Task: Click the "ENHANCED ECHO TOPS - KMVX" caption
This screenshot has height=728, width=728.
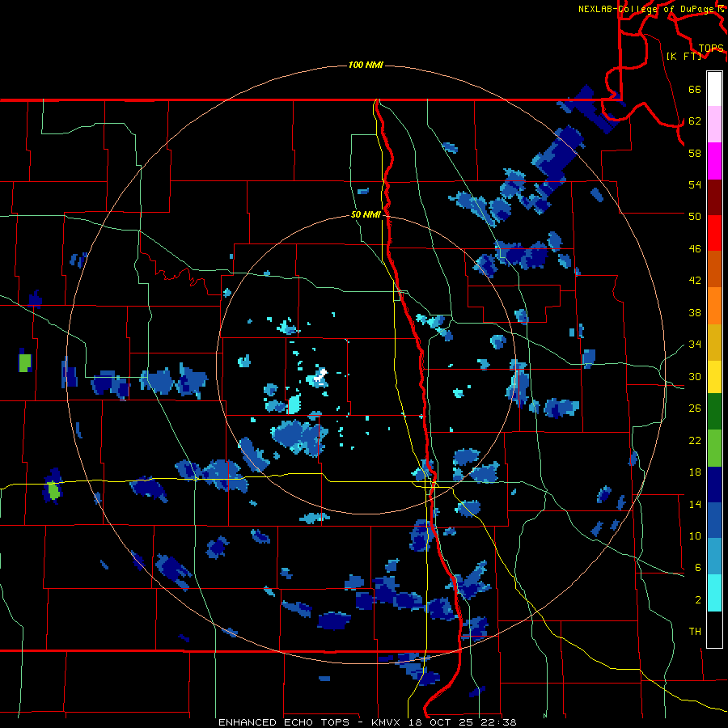Action: (x=311, y=722)
